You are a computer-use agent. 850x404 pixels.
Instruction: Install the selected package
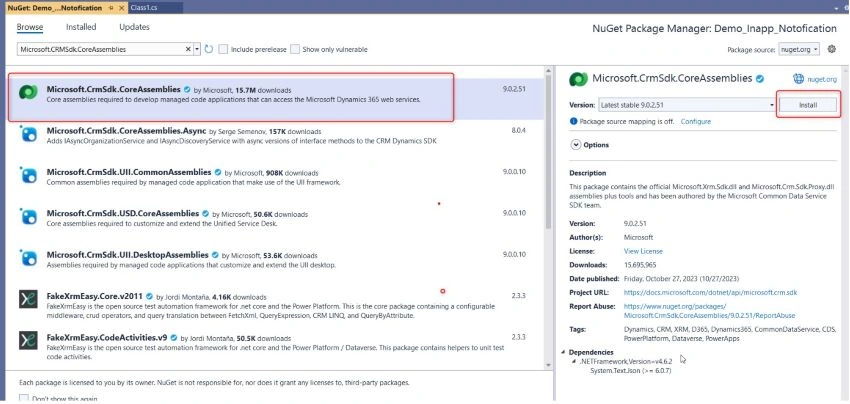pyautogui.click(x=808, y=105)
